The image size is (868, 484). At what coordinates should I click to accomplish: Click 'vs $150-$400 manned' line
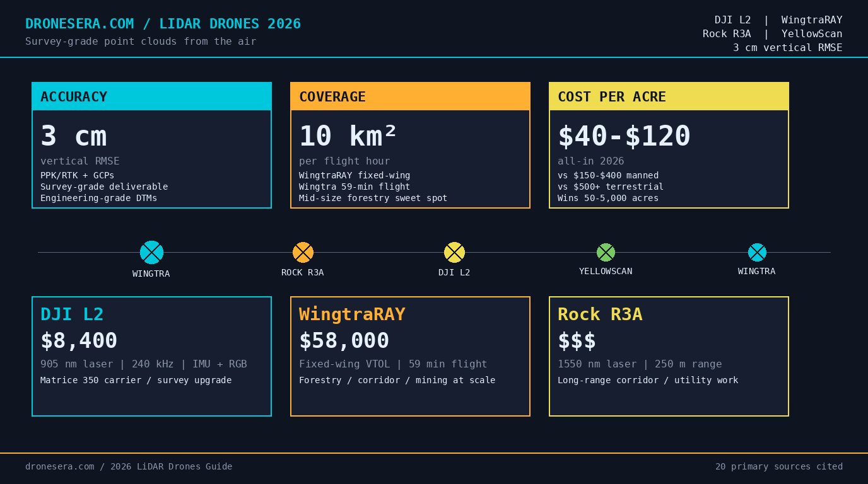(x=608, y=175)
